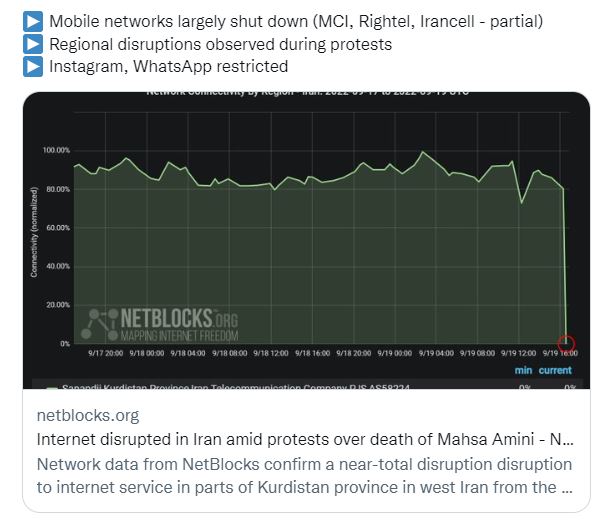Click the "Instagram, WhatsApp restricted" line
This screenshot has width=608, height=522.
pos(168,67)
